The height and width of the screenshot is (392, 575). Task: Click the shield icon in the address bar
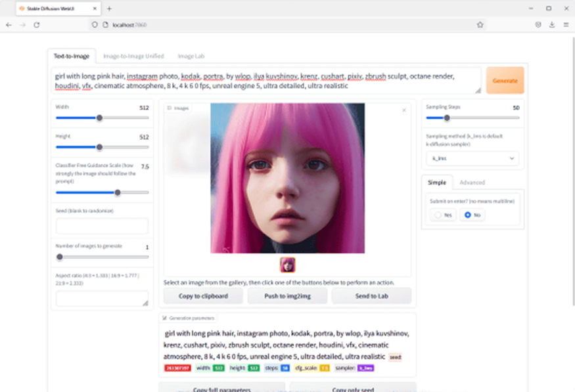95,25
